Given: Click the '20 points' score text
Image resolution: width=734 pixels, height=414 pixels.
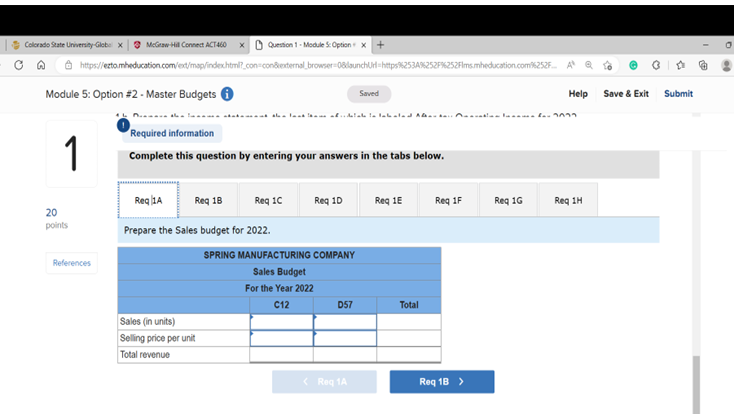Looking at the screenshot, I should pyautogui.click(x=57, y=218).
